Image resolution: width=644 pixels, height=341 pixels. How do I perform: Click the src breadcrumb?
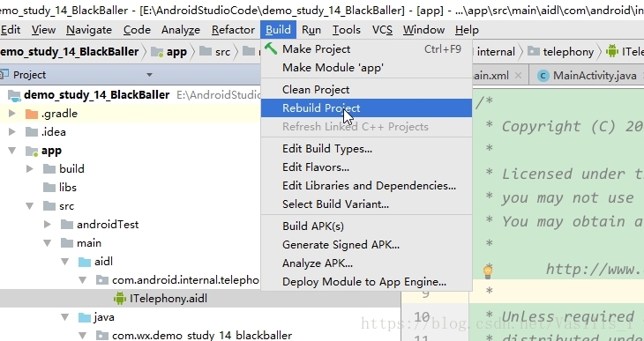(x=214, y=52)
